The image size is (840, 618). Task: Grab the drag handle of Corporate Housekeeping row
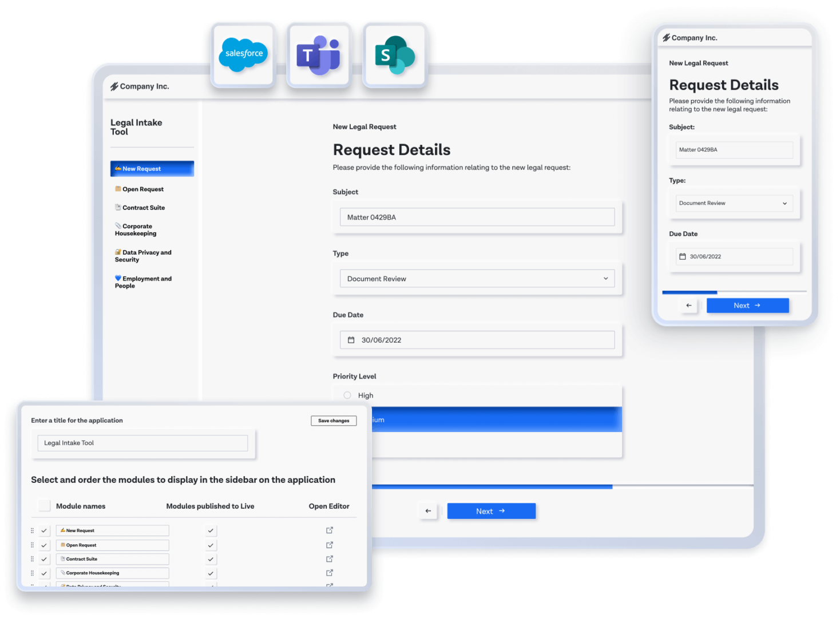point(32,573)
